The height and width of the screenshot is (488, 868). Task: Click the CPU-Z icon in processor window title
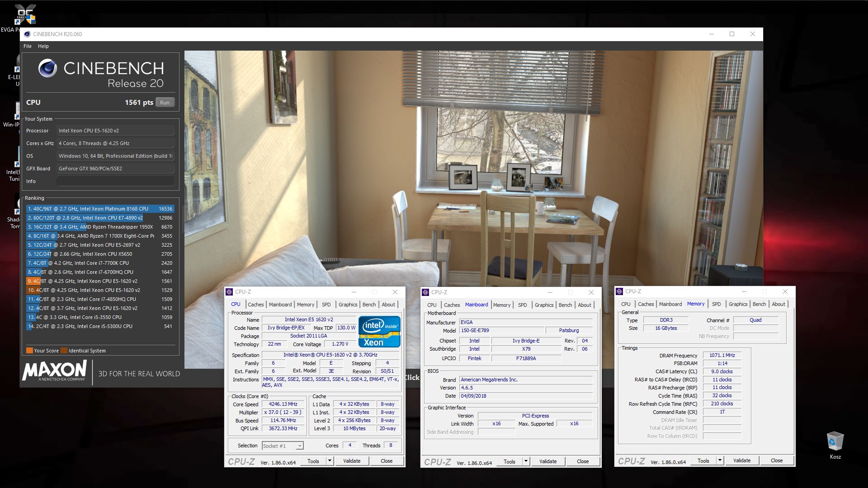point(229,292)
